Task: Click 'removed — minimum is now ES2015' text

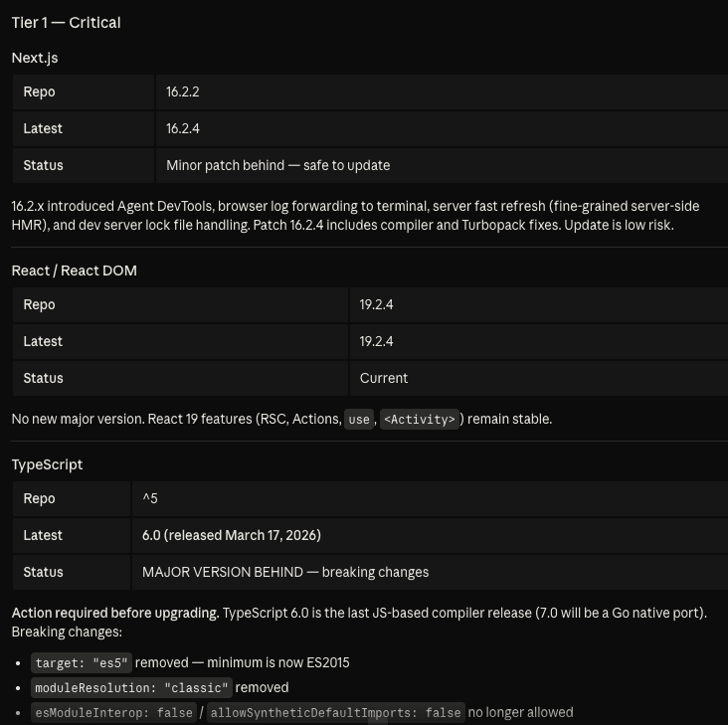Action: tap(243, 662)
